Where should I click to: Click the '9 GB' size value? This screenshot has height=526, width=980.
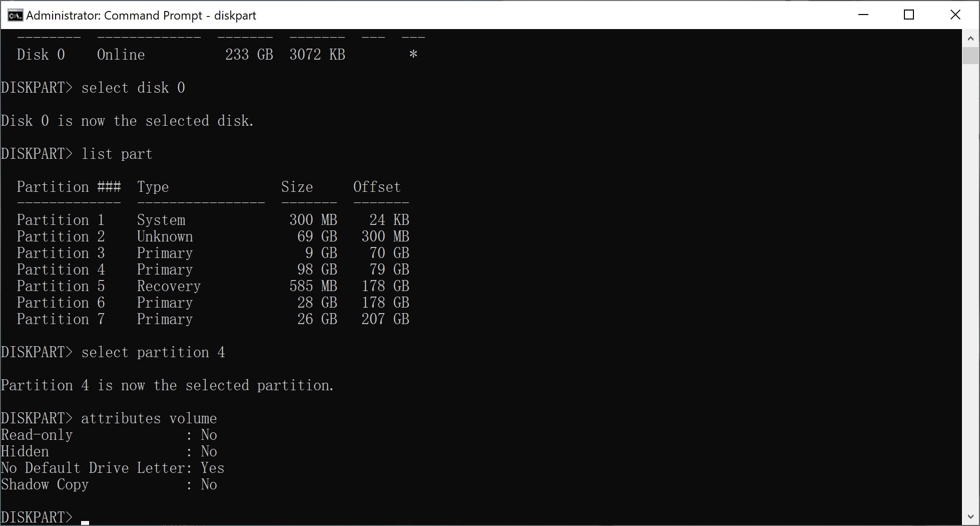coord(321,253)
